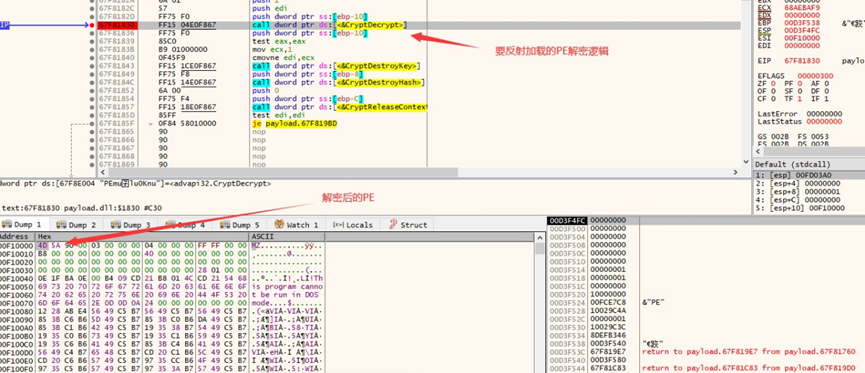Click the LastStatus 00000000 entry
The image size is (865, 373).
800,121
